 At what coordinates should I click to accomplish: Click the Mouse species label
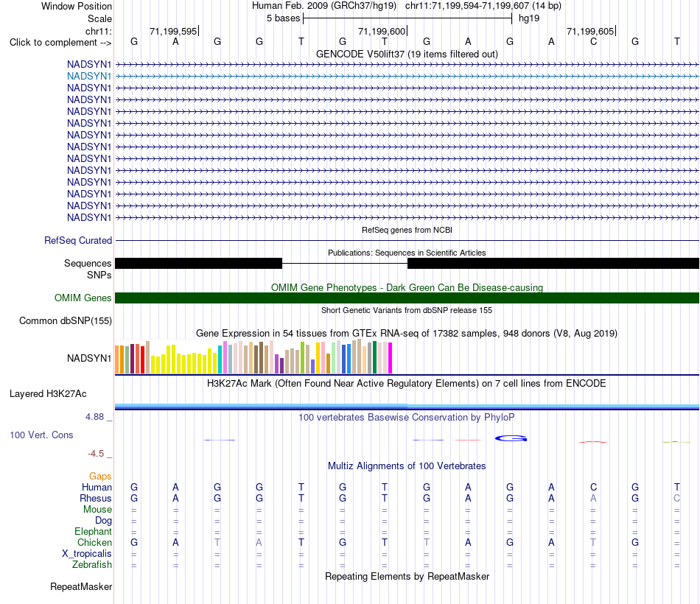coord(97,510)
